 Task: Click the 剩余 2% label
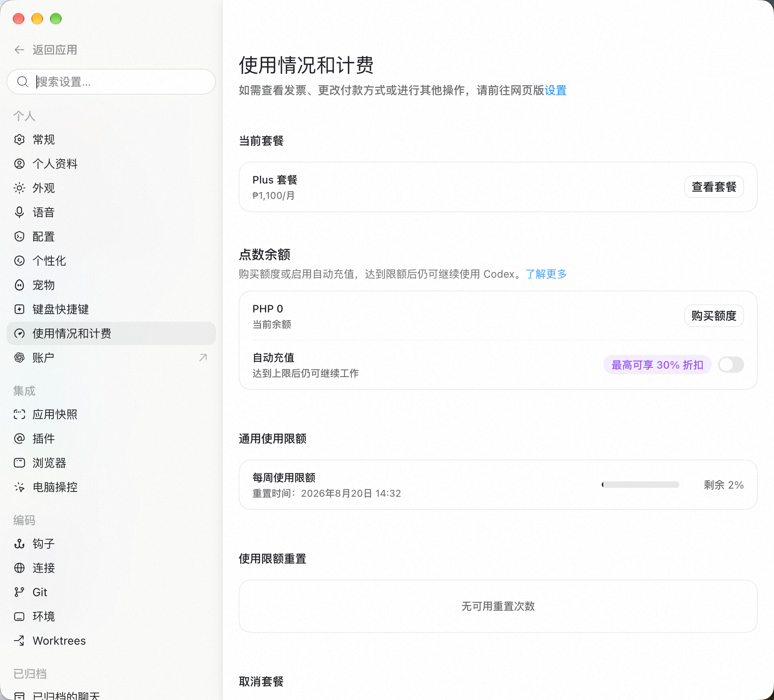tap(724, 485)
